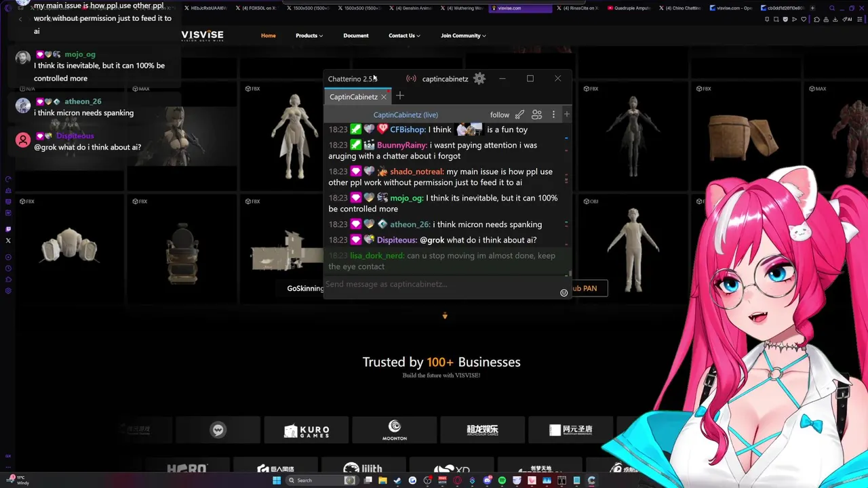
Task: Open the three-dot split menu in Chatterino
Action: [x=553, y=115]
